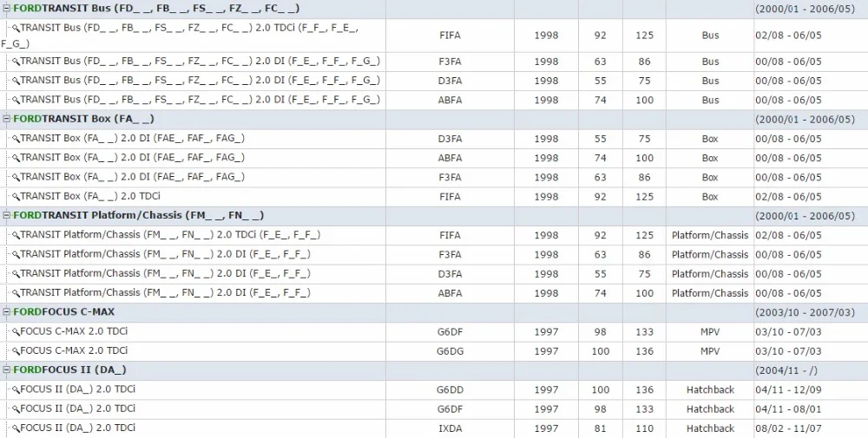Click magnifier icon on TRANSIT Bus F3FA row
The height and width of the screenshot is (438, 868).
pos(16,62)
